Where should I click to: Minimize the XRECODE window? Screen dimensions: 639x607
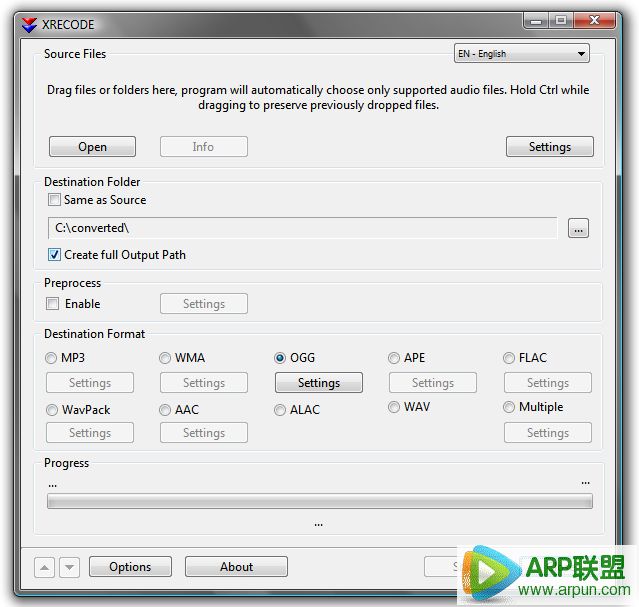tap(536, 20)
